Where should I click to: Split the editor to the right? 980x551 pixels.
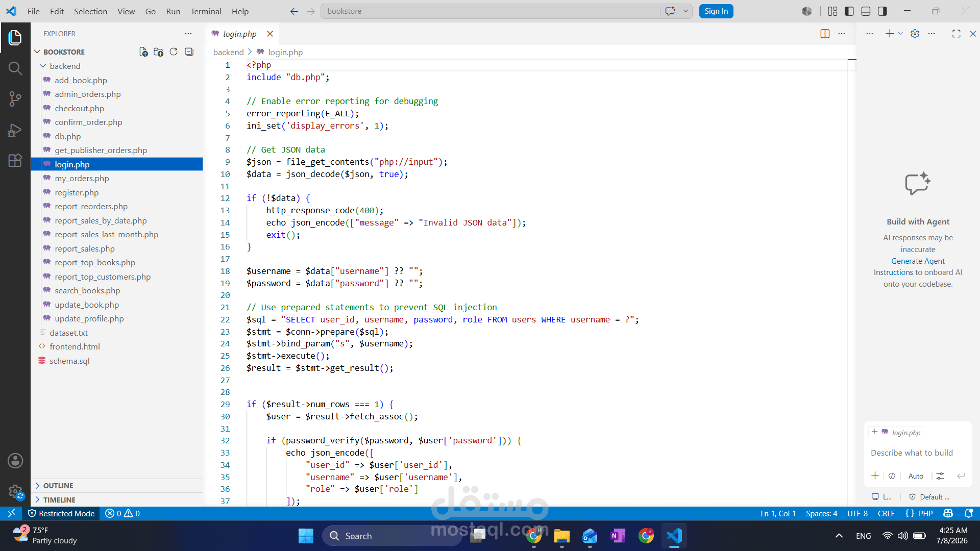click(x=825, y=34)
